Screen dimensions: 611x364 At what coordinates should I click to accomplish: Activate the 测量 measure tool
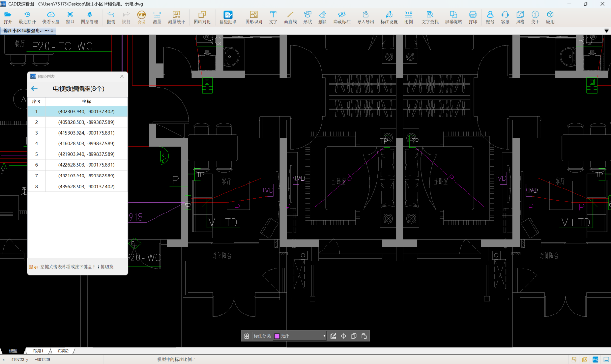coord(157,17)
